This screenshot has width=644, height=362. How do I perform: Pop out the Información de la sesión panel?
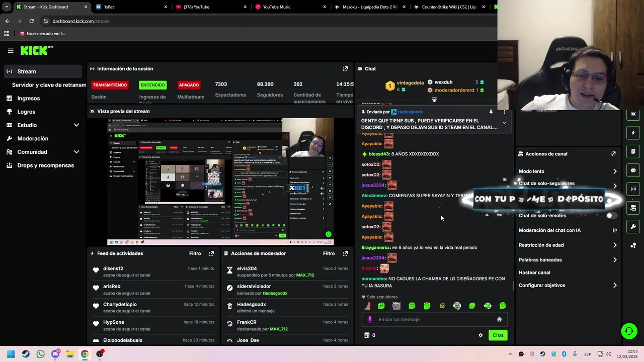tap(345, 69)
